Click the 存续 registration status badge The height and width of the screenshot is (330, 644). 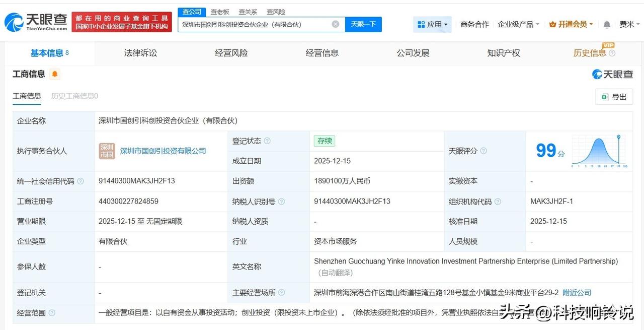tap(325, 141)
